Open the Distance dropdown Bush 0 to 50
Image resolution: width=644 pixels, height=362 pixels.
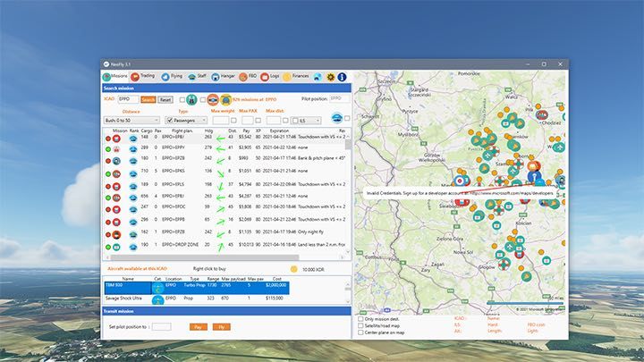[x=130, y=119]
